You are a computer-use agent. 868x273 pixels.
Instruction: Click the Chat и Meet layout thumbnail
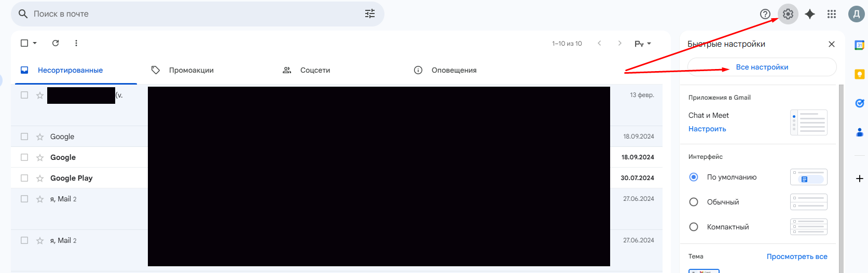point(809,122)
